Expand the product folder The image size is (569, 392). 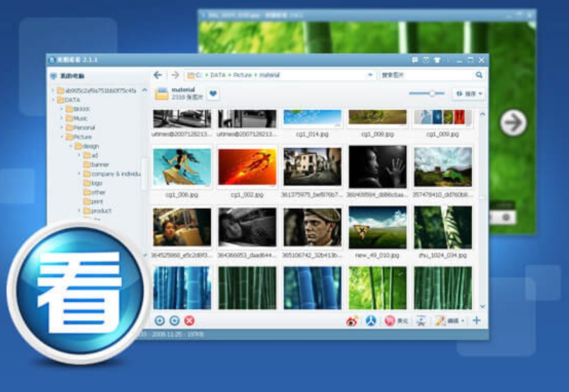pos(79,211)
